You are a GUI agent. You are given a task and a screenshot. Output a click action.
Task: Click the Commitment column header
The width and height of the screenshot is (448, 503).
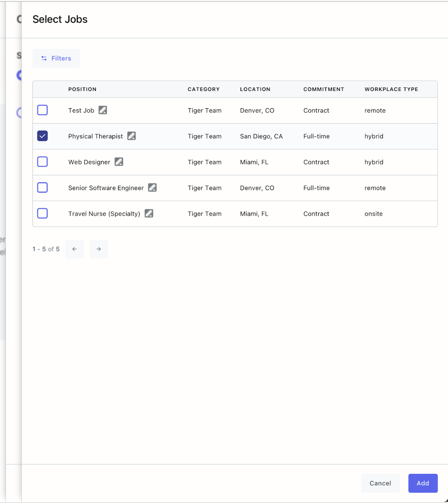click(x=324, y=89)
